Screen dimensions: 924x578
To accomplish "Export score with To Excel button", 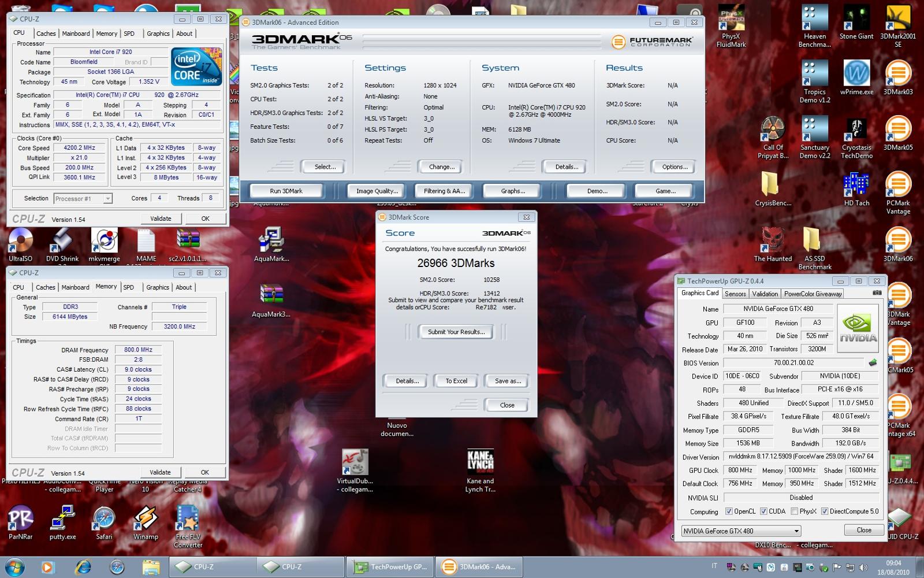I will click(456, 381).
